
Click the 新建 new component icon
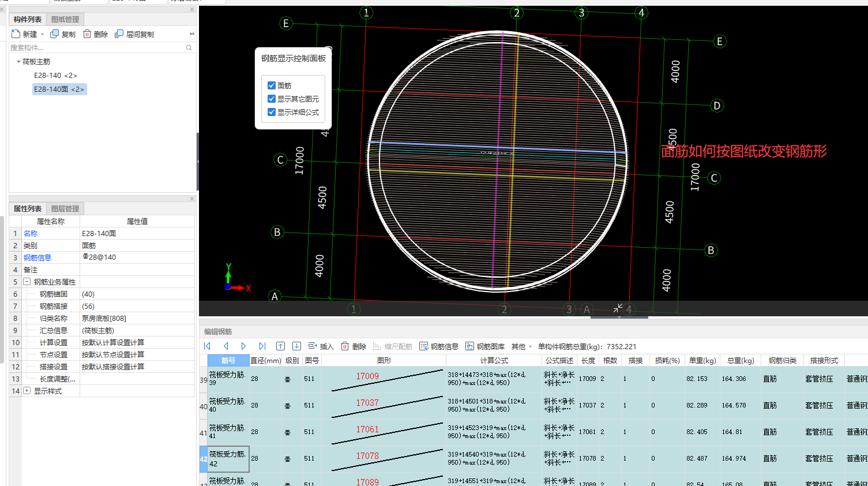[16, 34]
